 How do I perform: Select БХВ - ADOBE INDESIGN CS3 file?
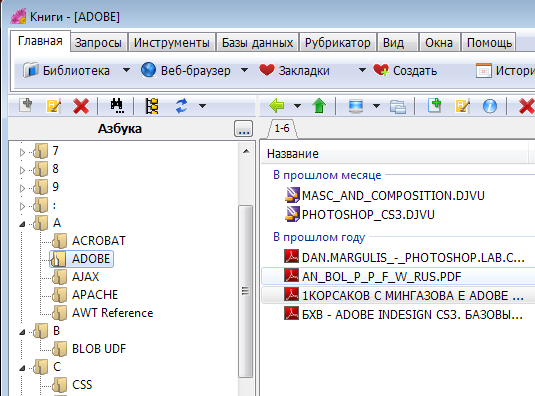[x=413, y=314]
